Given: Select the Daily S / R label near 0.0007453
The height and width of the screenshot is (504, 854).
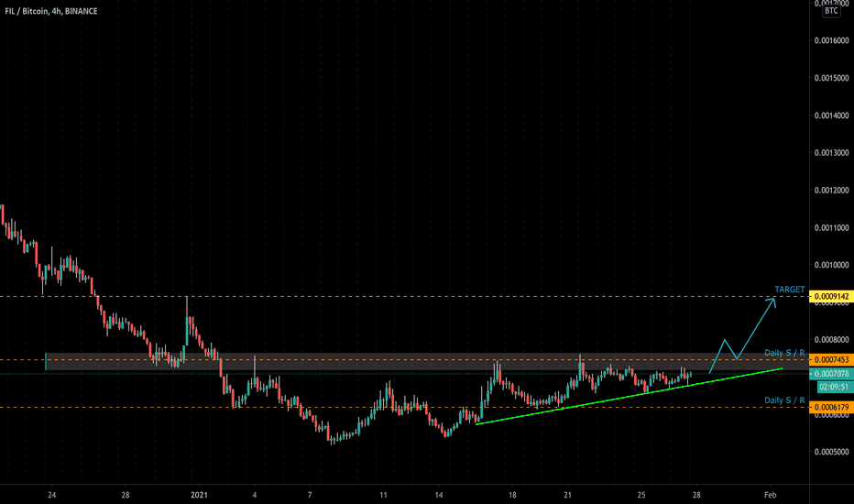Looking at the screenshot, I should pyautogui.click(x=784, y=353).
